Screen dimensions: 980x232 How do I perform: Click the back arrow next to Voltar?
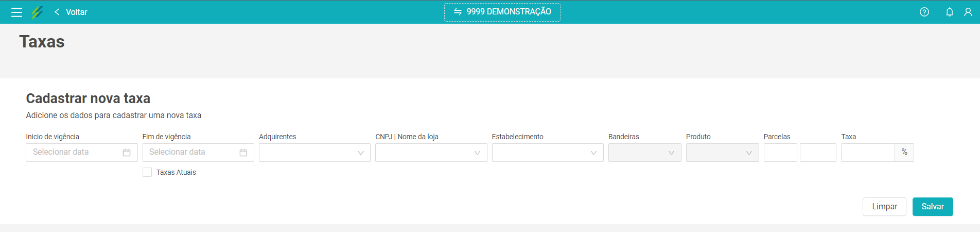point(57,12)
